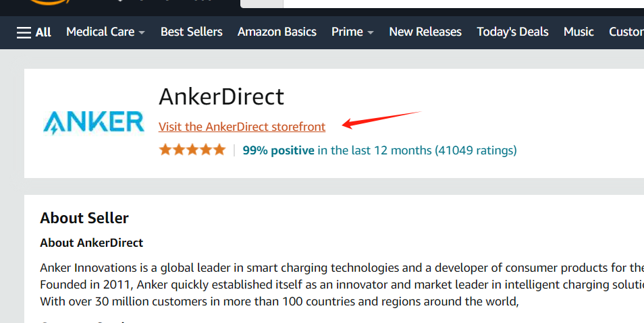Screen dimensions: 644x323
Task: Navigate to Music section
Action: [579, 32]
